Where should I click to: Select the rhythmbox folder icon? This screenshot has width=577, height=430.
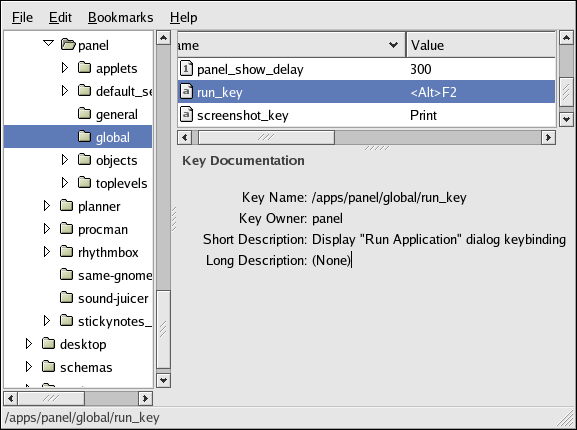tap(67, 252)
